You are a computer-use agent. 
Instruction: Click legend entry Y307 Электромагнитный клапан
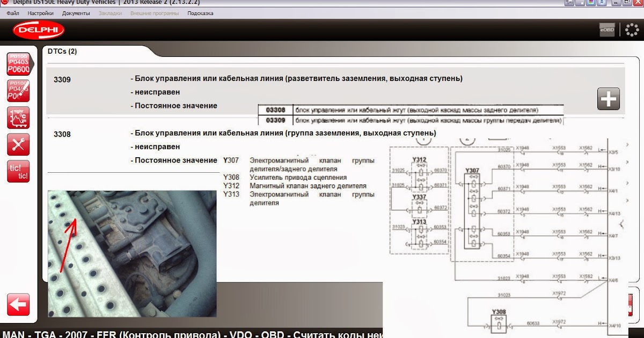pyautogui.click(x=299, y=164)
